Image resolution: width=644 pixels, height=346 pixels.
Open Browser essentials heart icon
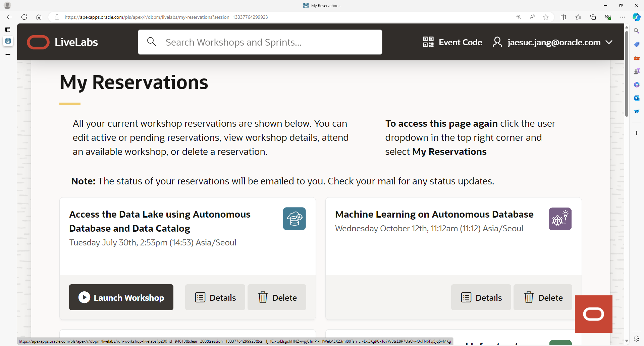608,17
